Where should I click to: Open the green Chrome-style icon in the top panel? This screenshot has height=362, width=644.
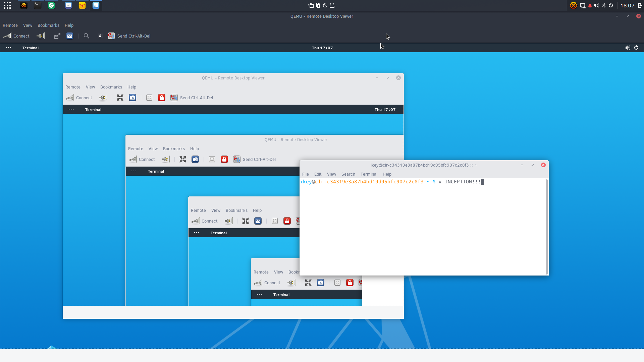point(51,5)
